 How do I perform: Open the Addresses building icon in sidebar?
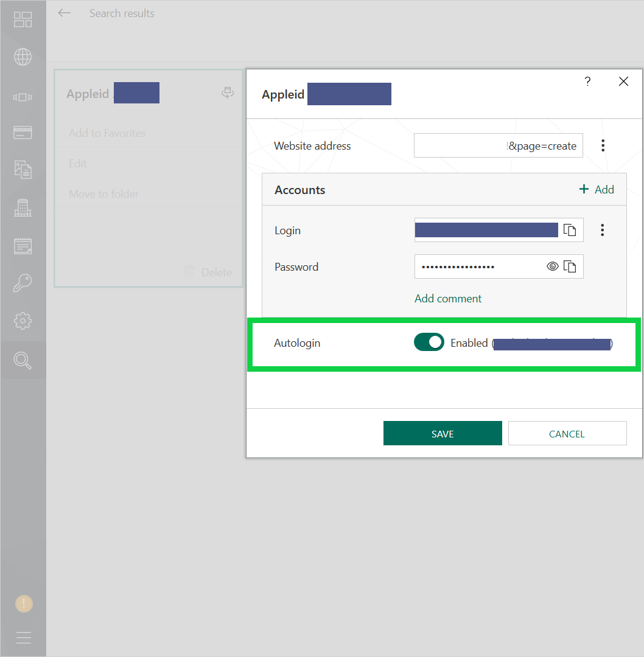tap(23, 207)
